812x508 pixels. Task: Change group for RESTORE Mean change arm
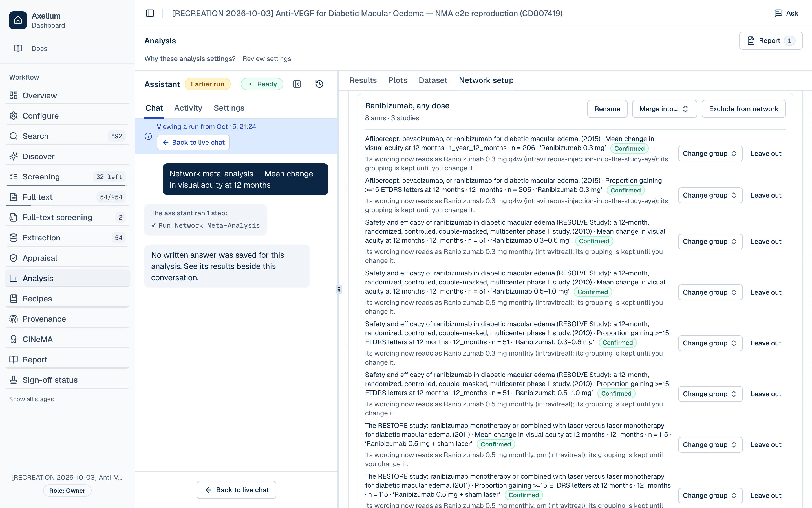pyautogui.click(x=710, y=445)
